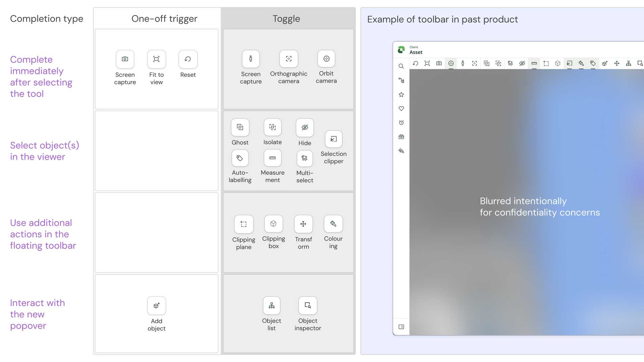Click the Transform move icon in the diagram
The height and width of the screenshot is (362, 644).
click(x=303, y=224)
